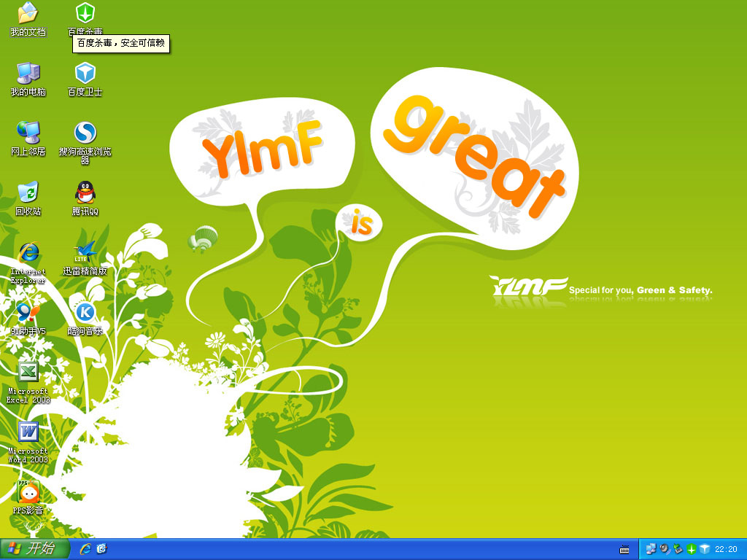Click the green 百度杀毒 system tray icon

[x=692, y=549]
